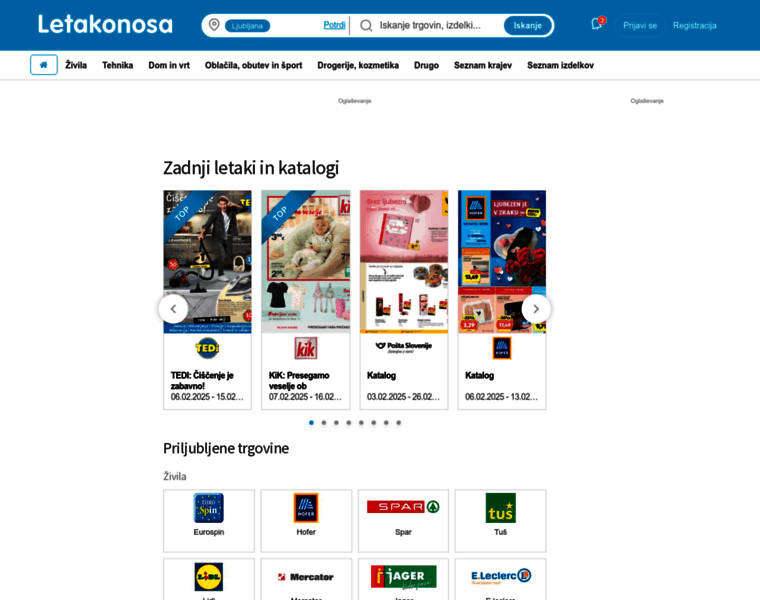Click the magnifier search icon

(x=366, y=26)
